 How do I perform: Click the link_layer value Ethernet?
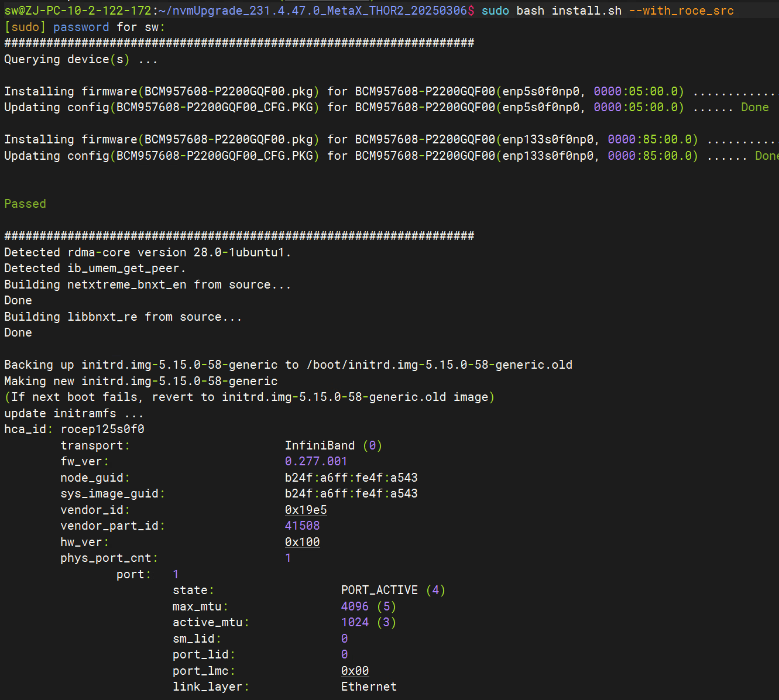(x=369, y=687)
